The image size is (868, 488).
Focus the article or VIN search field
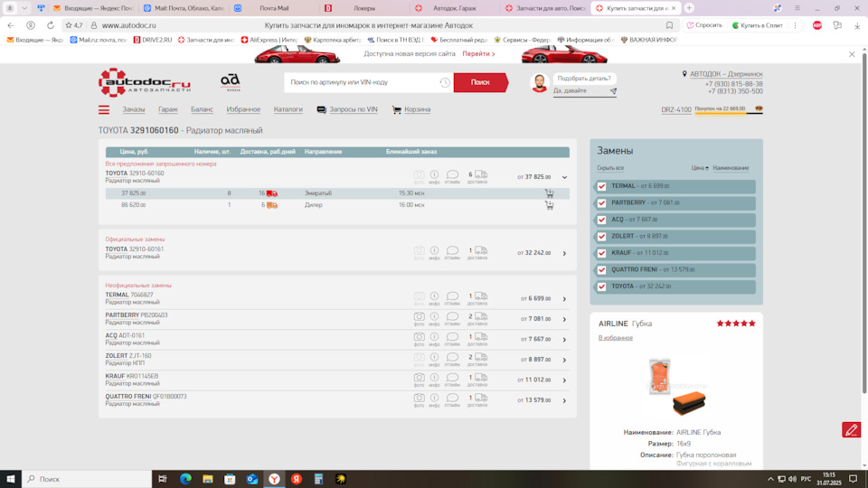(x=363, y=82)
